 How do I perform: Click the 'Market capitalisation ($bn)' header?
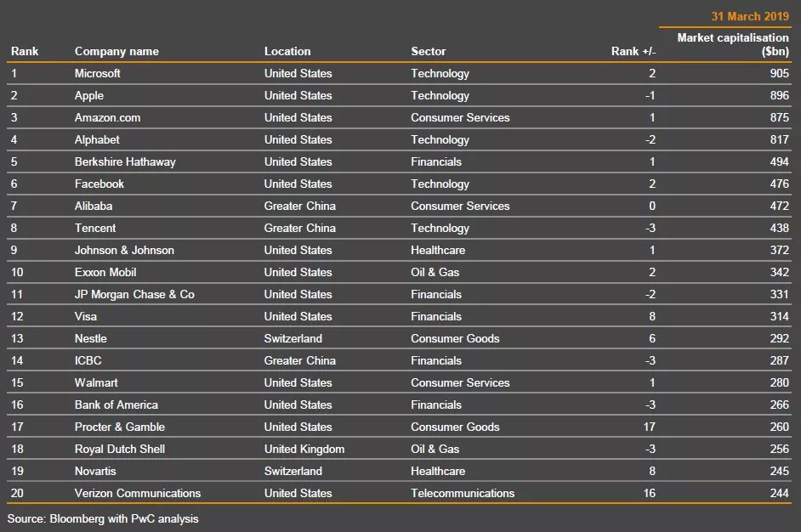[x=733, y=44]
